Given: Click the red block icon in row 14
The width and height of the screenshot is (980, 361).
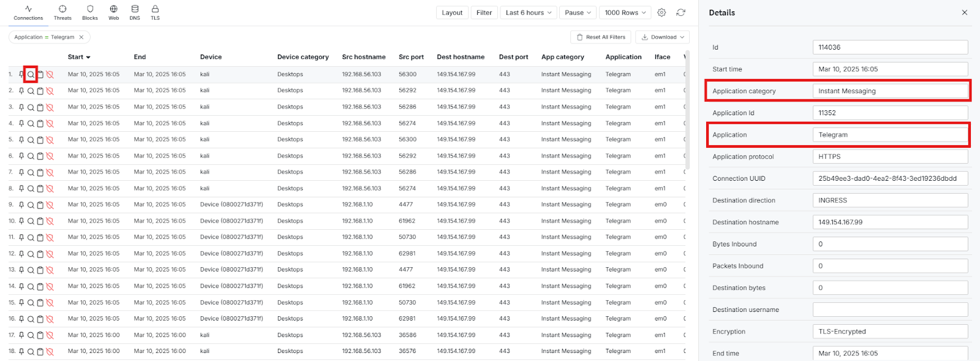Looking at the screenshot, I should pos(50,286).
